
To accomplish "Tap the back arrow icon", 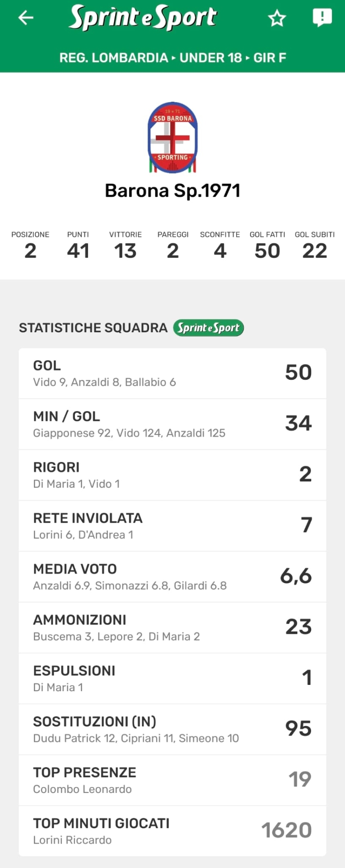I will pyautogui.click(x=26, y=18).
